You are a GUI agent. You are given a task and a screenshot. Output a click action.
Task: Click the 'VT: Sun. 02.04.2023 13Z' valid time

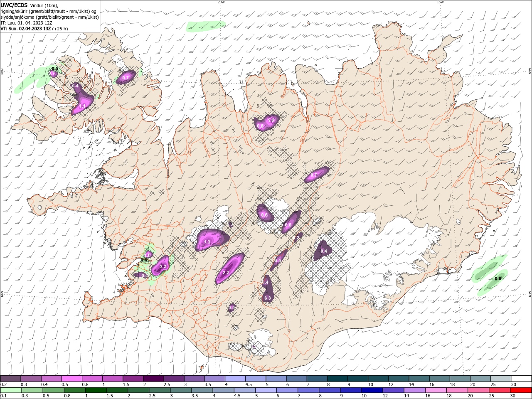tap(26, 29)
